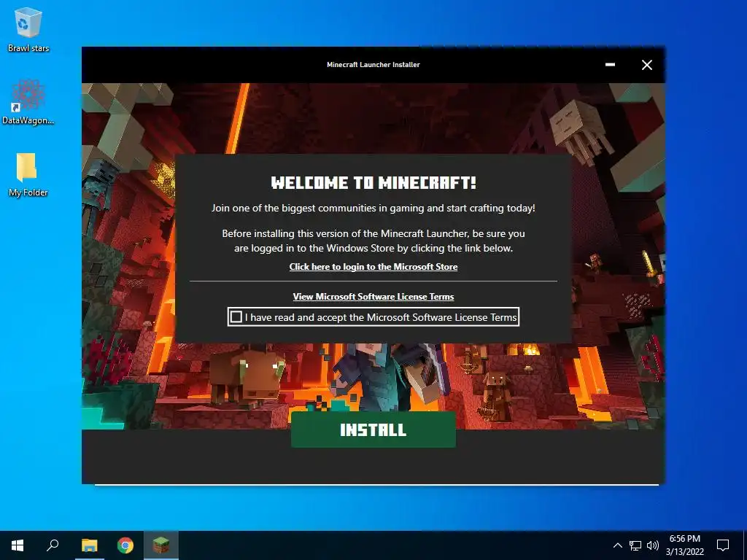This screenshot has height=560, width=747.
Task: Open the volume speaker tray icon
Action: pyautogui.click(x=653, y=545)
